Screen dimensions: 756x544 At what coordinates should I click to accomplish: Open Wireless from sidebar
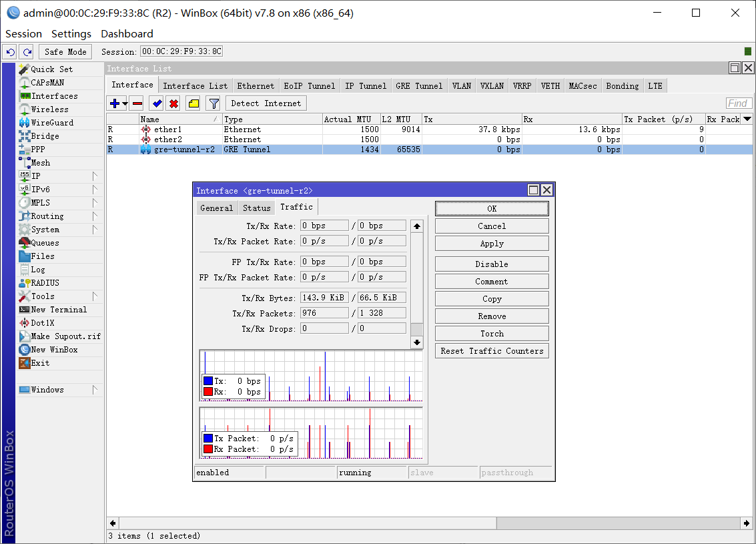(x=49, y=109)
